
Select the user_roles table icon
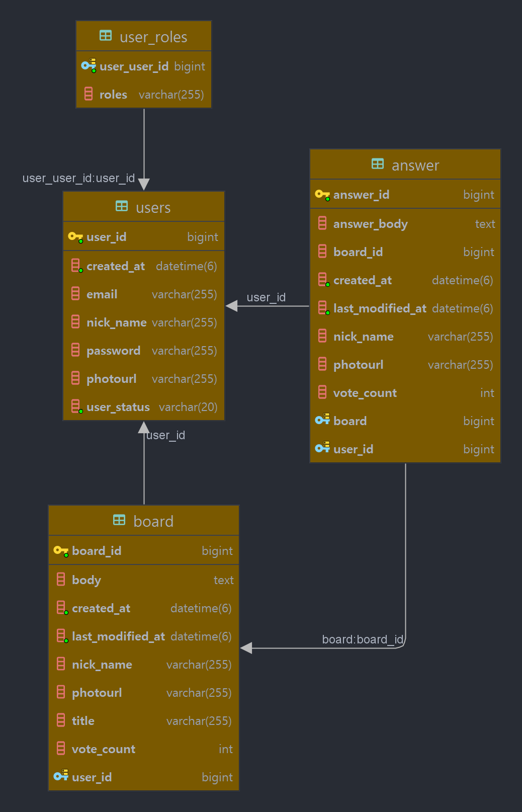pos(106,35)
